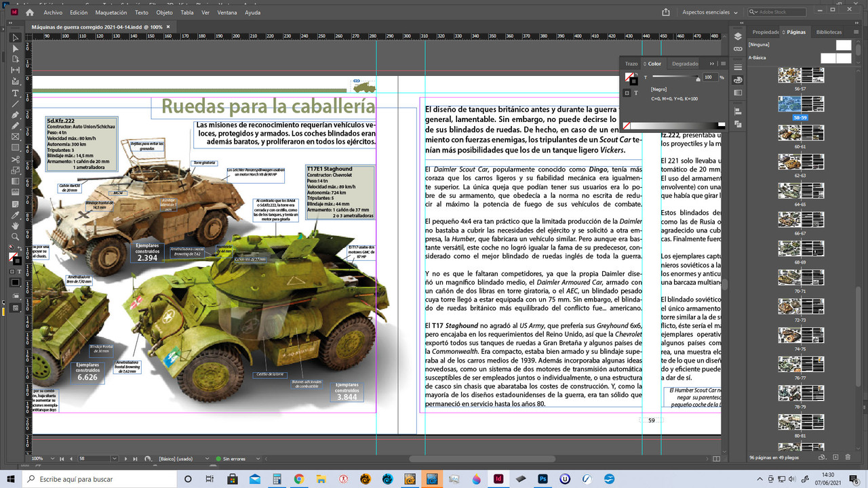
Task: Open Color panel options menu
Action: [x=723, y=64]
